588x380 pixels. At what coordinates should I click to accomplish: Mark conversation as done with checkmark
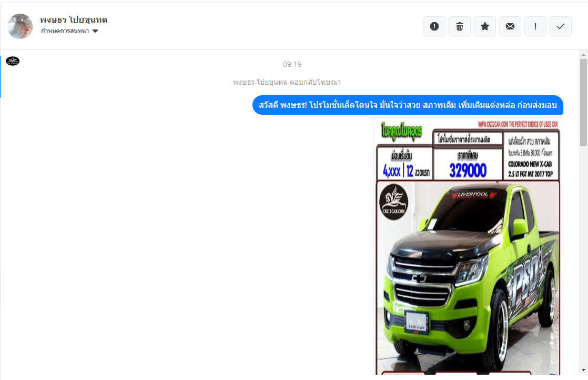561,26
